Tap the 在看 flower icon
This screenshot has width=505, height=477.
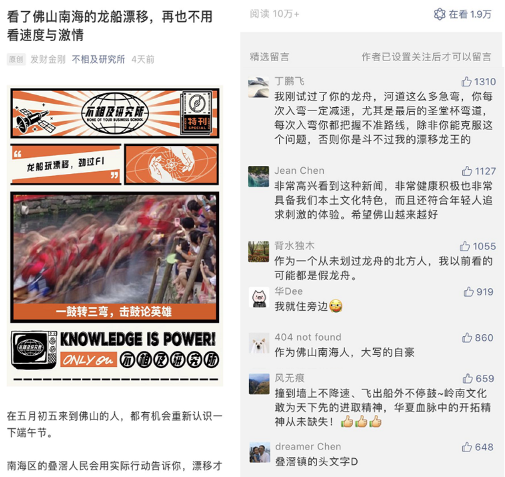pos(439,14)
